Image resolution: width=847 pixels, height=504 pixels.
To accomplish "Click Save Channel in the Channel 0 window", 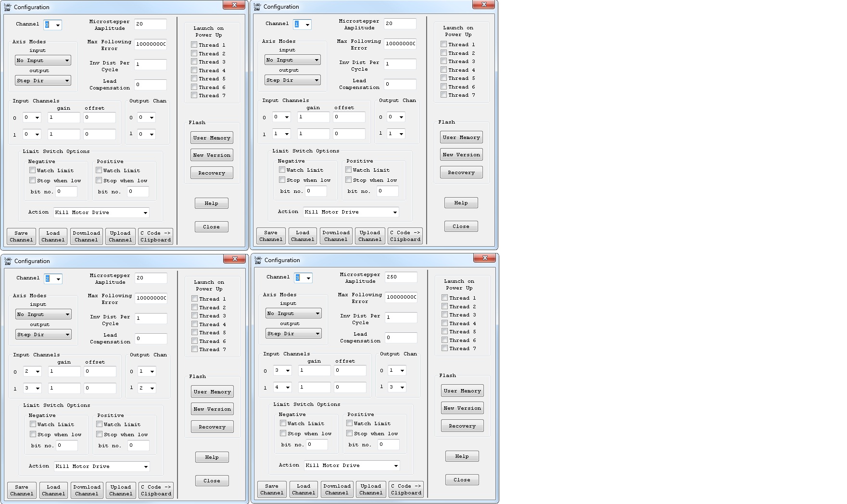I will click(x=21, y=236).
